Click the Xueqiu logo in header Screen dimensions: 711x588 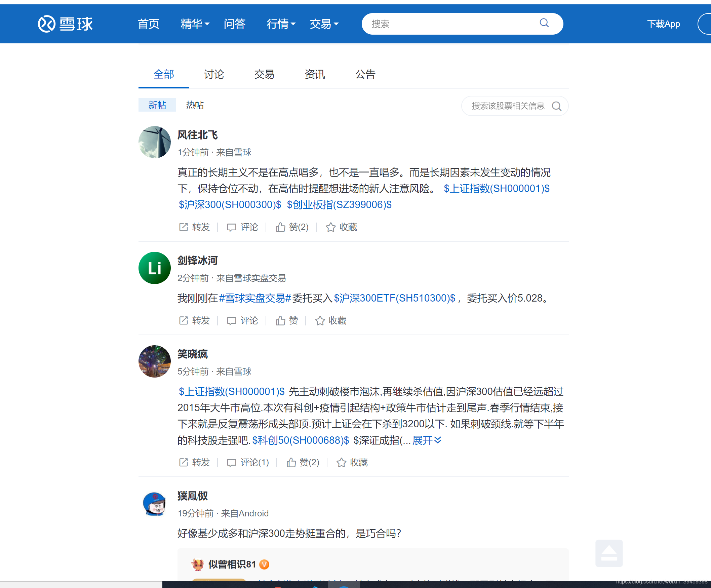pyautogui.click(x=65, y=24)
